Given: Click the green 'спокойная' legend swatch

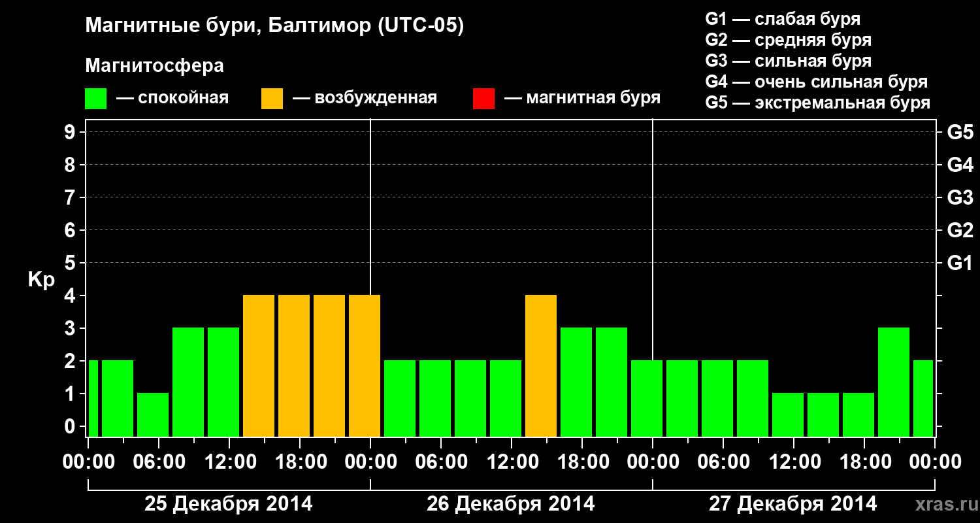Looking at the screenshot, I should click(x=95, y=99).
